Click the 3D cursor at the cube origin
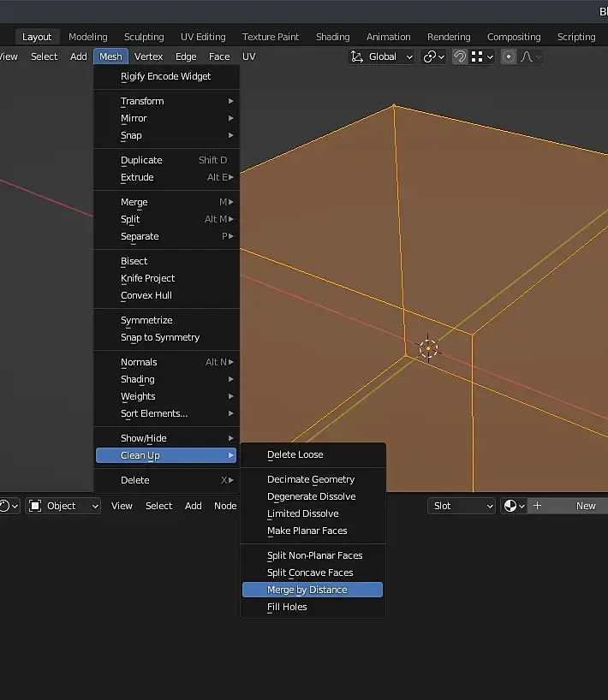Viewport: 608px width, 700px height. (x=427, y=347)
